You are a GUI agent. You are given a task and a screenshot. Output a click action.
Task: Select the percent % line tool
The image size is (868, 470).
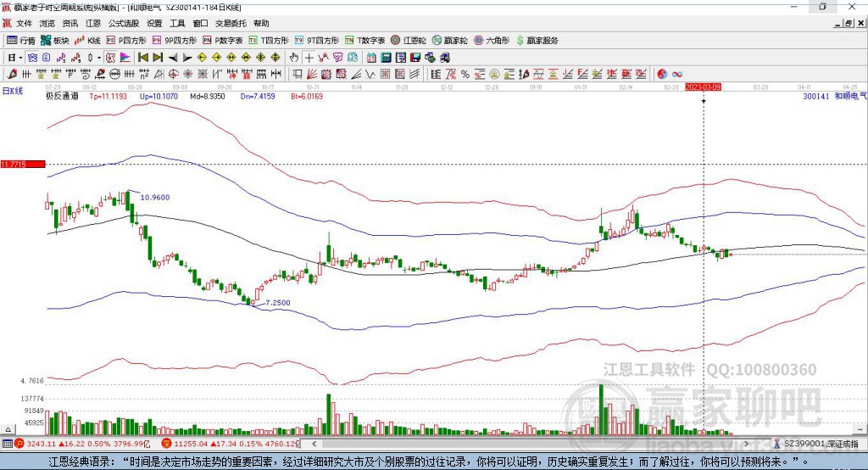(465, 75)
